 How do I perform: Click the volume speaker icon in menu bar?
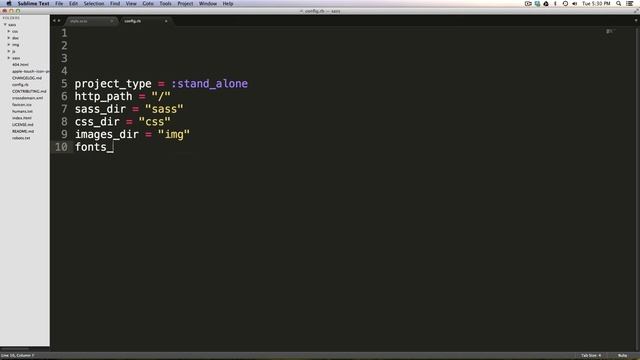(575, 3)
